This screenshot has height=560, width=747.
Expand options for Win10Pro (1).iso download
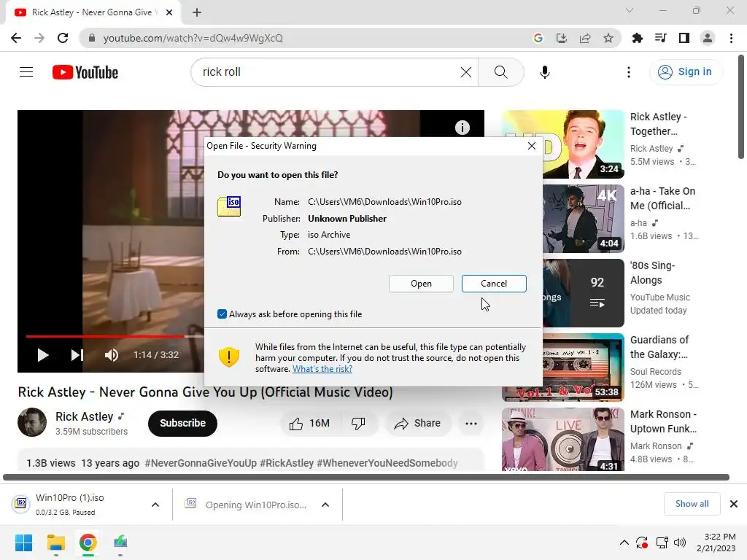(155, 505)
